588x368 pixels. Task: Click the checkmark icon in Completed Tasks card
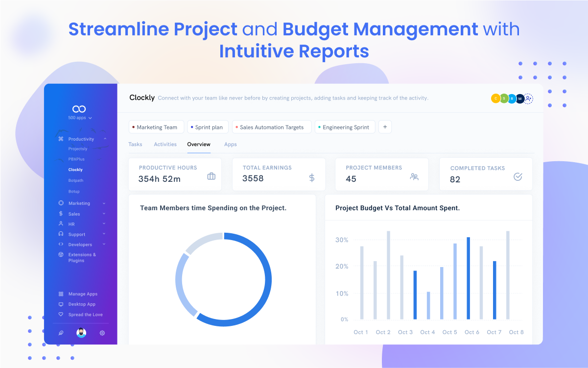(517, 177)
